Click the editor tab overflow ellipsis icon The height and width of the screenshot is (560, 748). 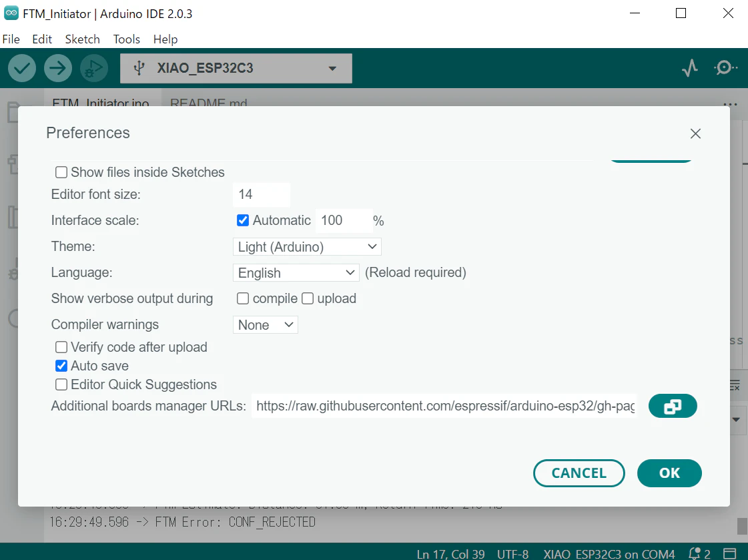point(730,103)
